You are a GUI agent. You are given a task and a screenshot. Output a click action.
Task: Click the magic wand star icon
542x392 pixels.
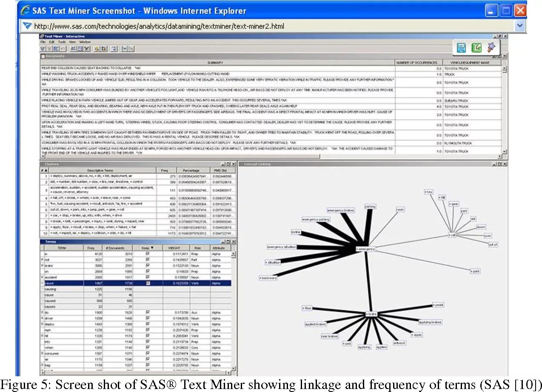point(491,48)
